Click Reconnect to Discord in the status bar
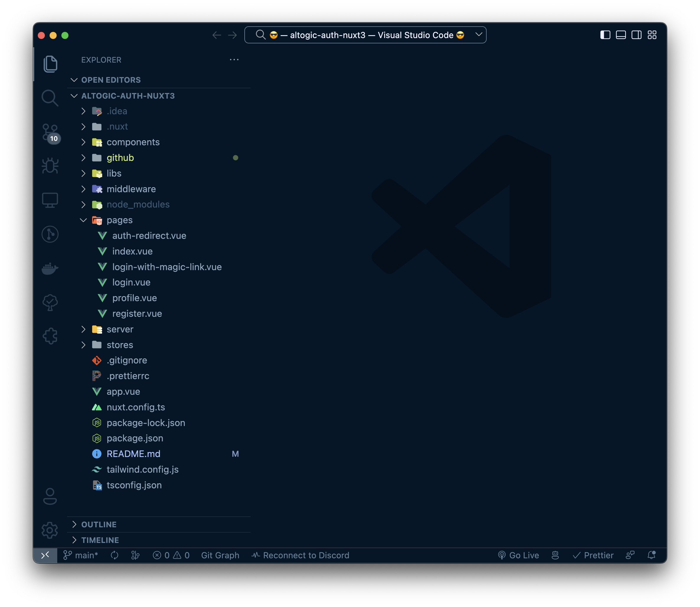The image size is (700, 607). pos(301,555)
